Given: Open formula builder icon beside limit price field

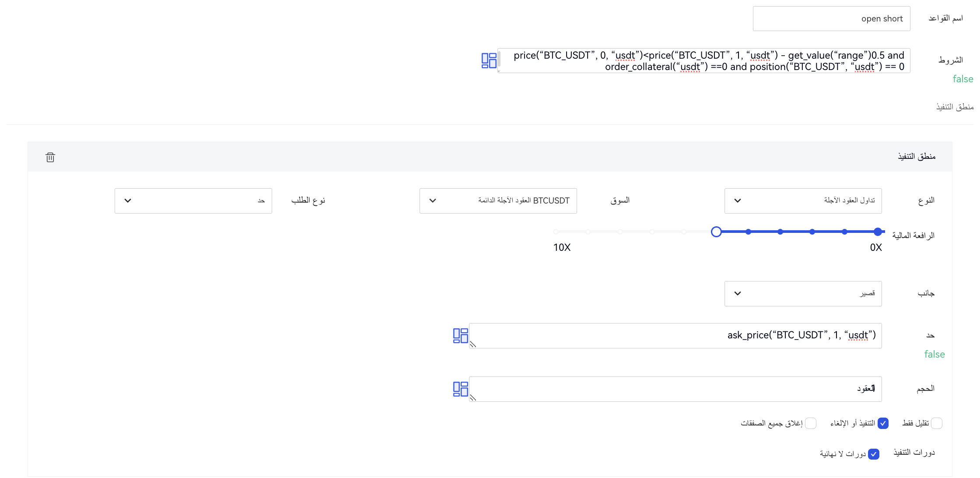Looking at the screenshot, I should pos(460,336).
